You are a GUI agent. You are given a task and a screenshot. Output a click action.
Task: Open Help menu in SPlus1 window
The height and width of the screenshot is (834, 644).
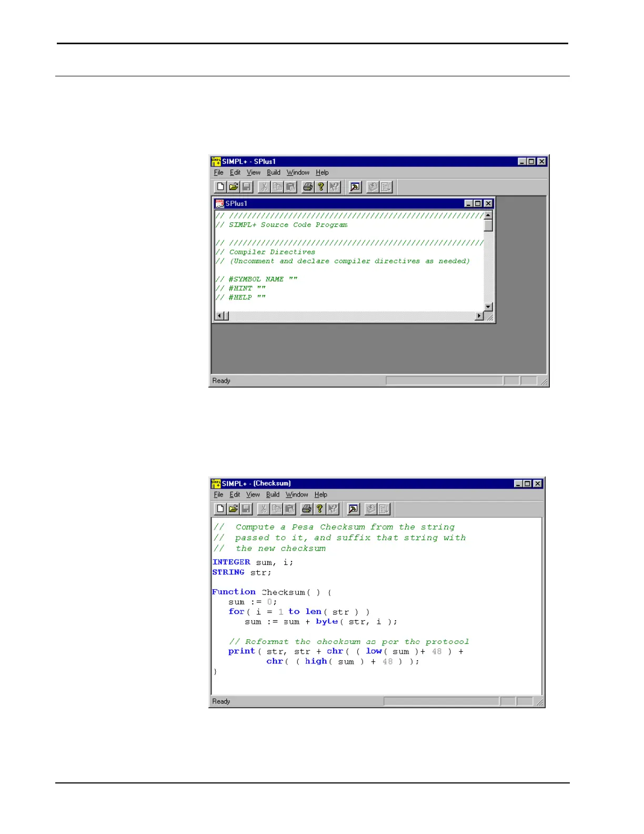[x=322, y=173]
